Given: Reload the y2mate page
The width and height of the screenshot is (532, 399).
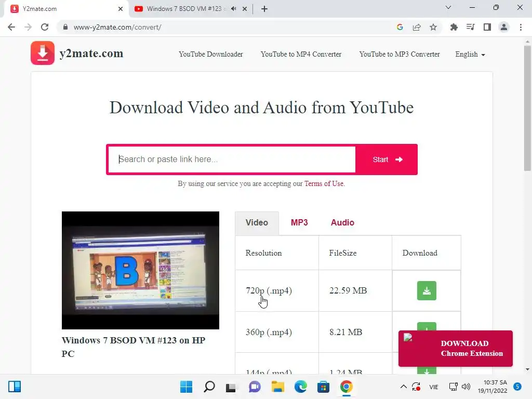Looking at the screenshot, I should click(x=45, y=27).
